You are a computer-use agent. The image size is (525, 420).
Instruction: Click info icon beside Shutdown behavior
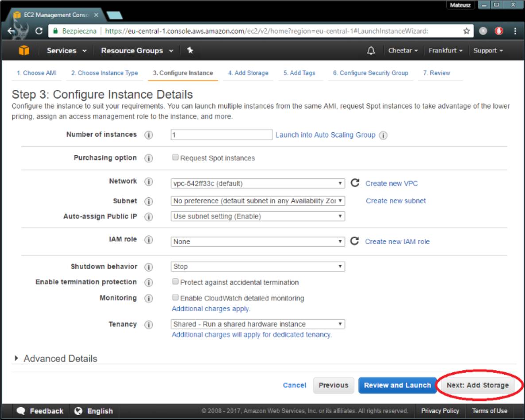[x=149, y=267]
